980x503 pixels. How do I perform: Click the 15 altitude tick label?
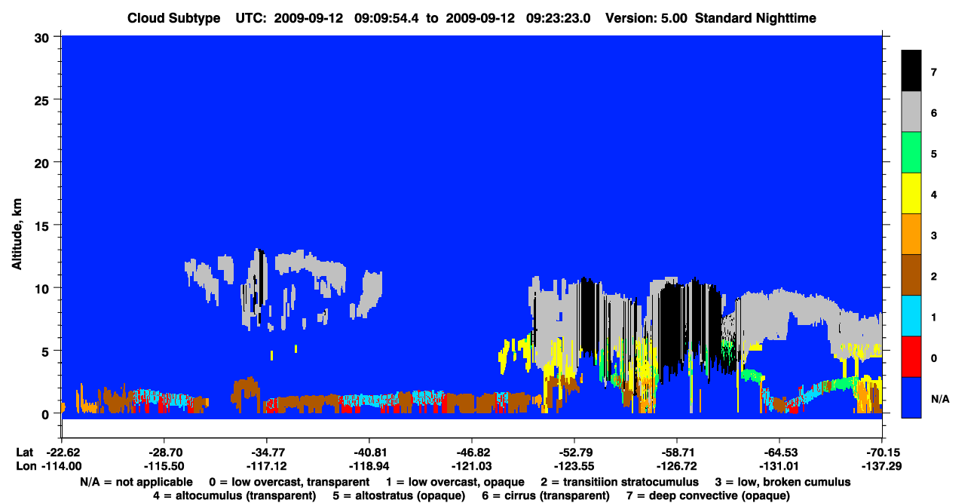tap(43, 225)
